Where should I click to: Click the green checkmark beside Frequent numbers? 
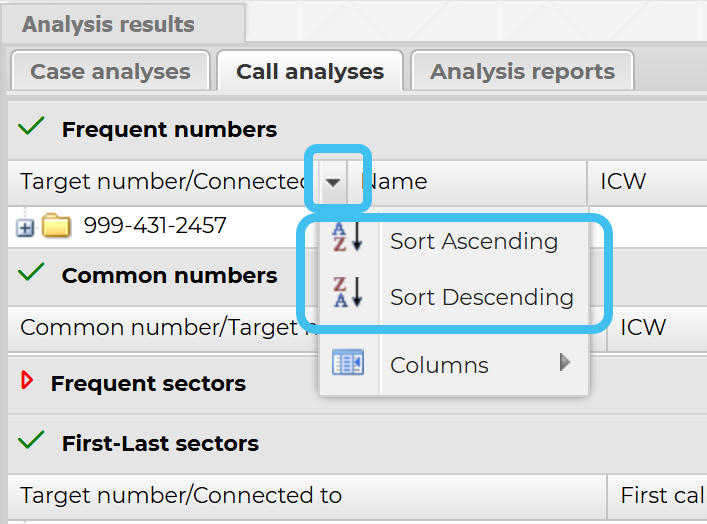click(x=33, y=128)
